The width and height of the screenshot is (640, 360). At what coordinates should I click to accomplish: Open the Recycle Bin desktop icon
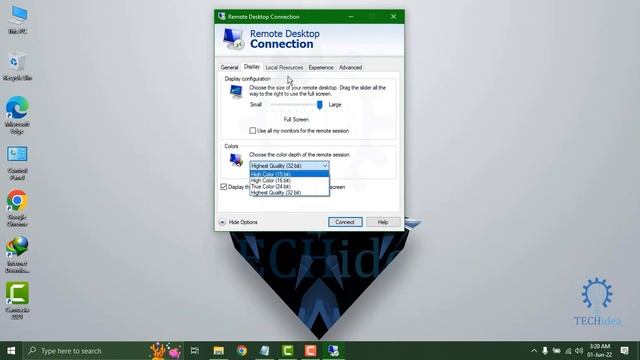pos(17,66)
